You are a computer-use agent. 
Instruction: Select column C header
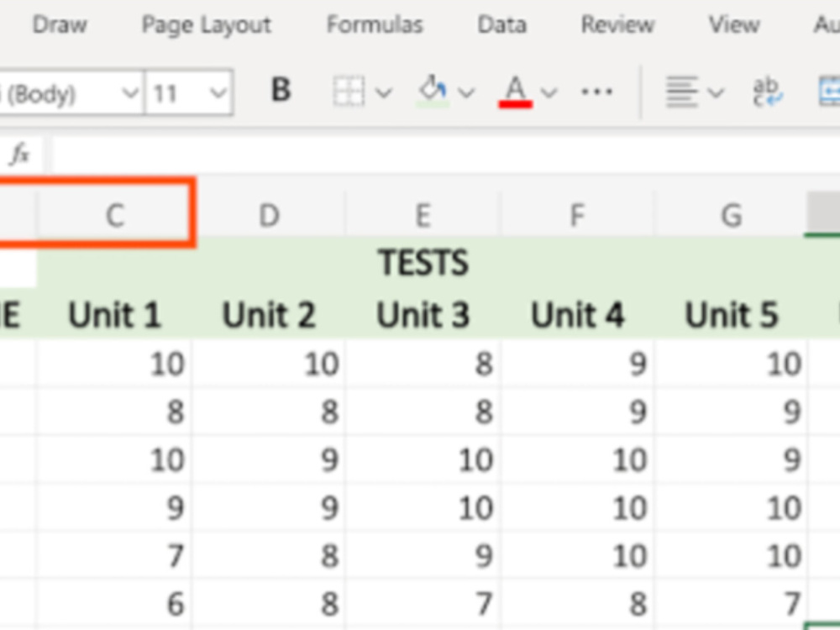point(114,215)
